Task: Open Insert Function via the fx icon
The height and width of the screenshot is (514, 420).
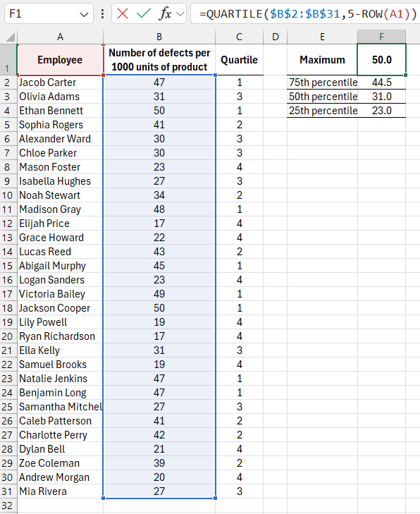Action: 165,14
